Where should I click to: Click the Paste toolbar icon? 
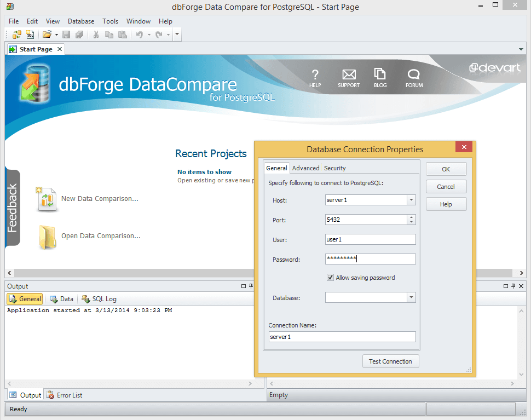[x=122, y=34]
